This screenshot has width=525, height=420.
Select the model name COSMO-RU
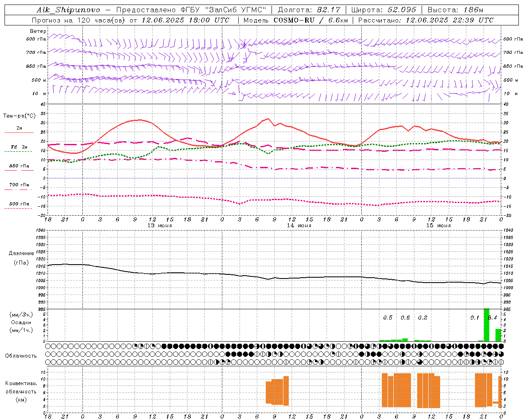[x=292, y=20]
